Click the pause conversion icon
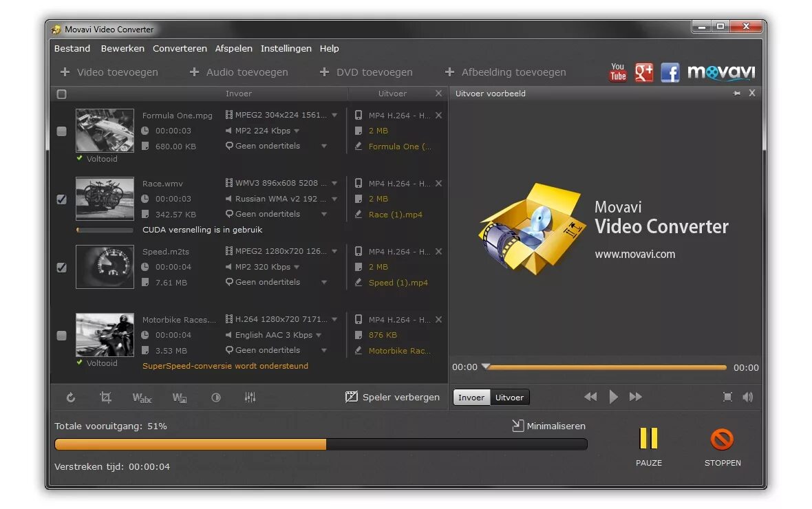This screenshot has height=509, width=812. 648,439
